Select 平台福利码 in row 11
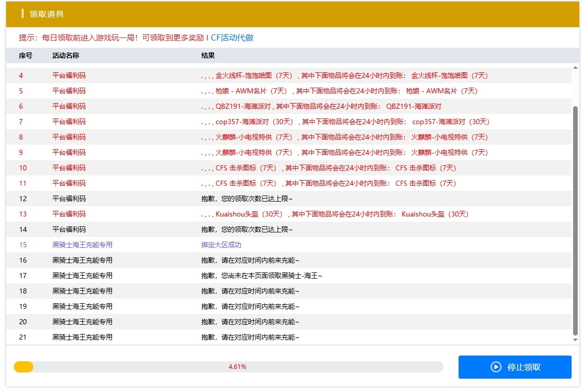 click(67, 183)
